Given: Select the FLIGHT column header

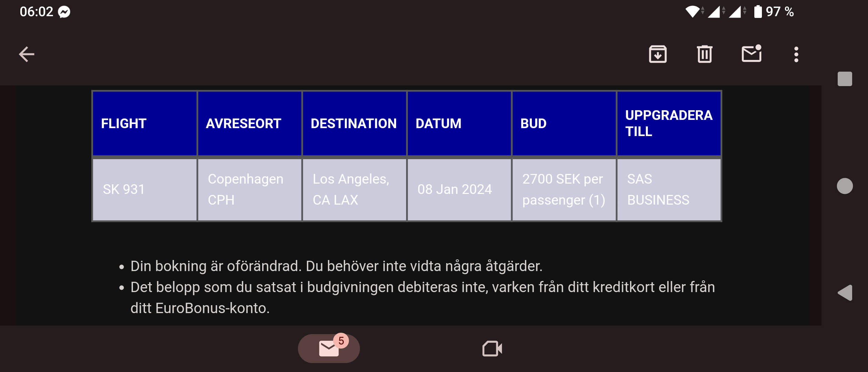Looking at the screenshot, I should click(x=145, y=123).
